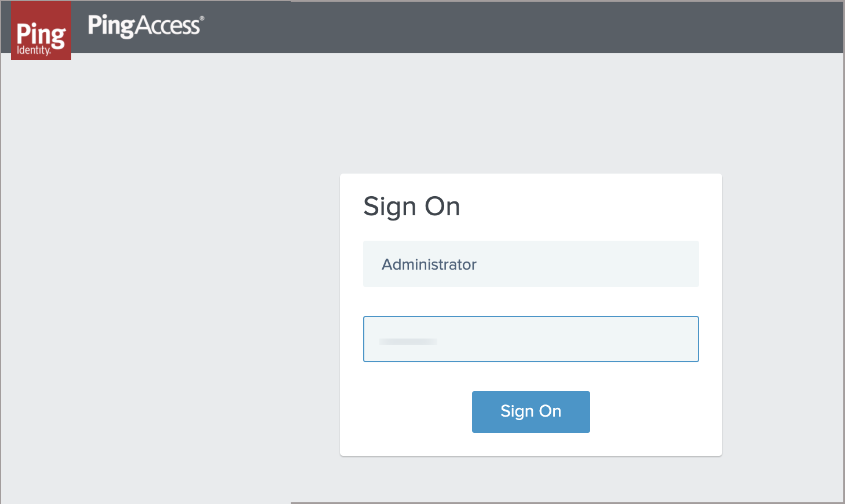Click the right end of the username field
845x504 pixels.
coord(683,264)
